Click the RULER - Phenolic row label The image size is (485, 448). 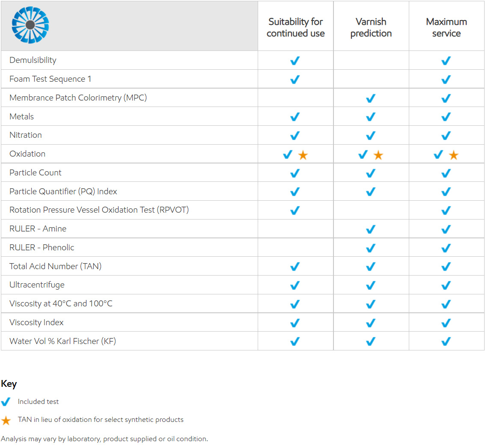[42, 247]
